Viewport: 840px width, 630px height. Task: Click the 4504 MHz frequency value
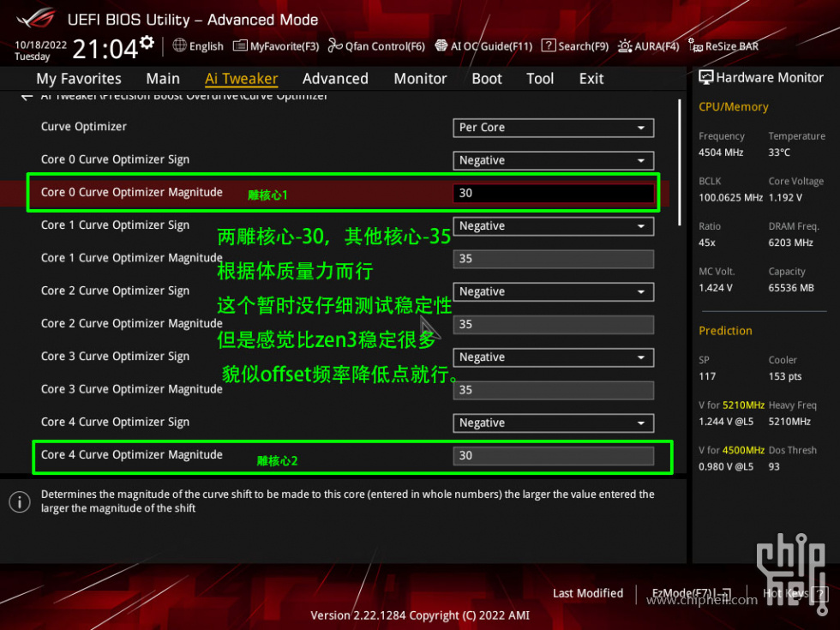pyautogui.click(x=721, y=153)
